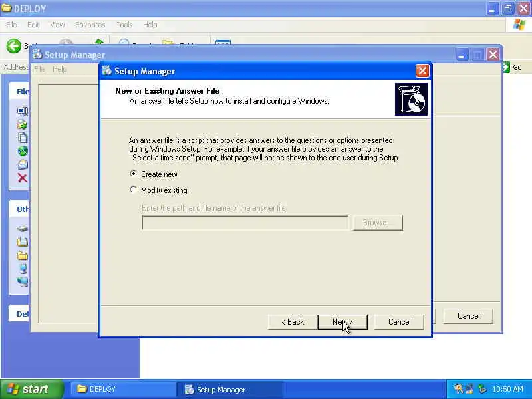Open the Help menu in DEPLOY Explorer window
This screenshot has width=532, height=399.
click(150, 25)
